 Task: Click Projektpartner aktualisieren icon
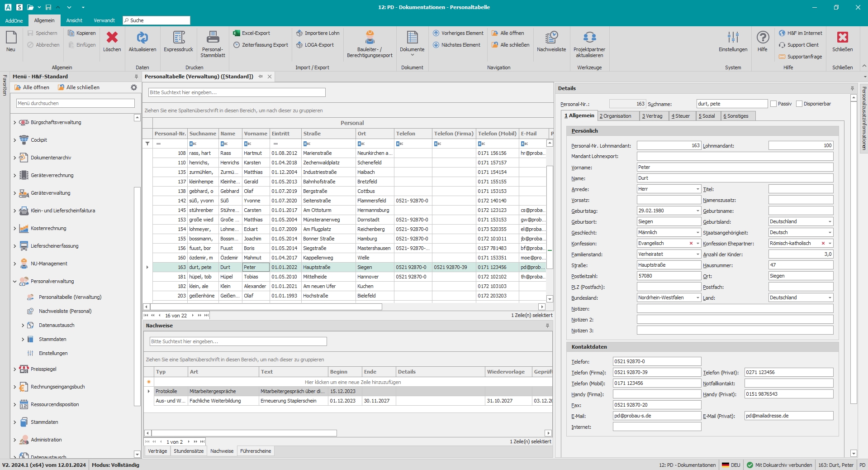point(589,38)
